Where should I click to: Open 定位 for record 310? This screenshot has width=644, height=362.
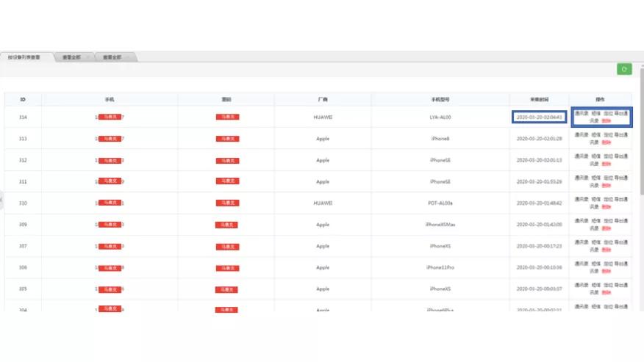(x=608, y=199)
